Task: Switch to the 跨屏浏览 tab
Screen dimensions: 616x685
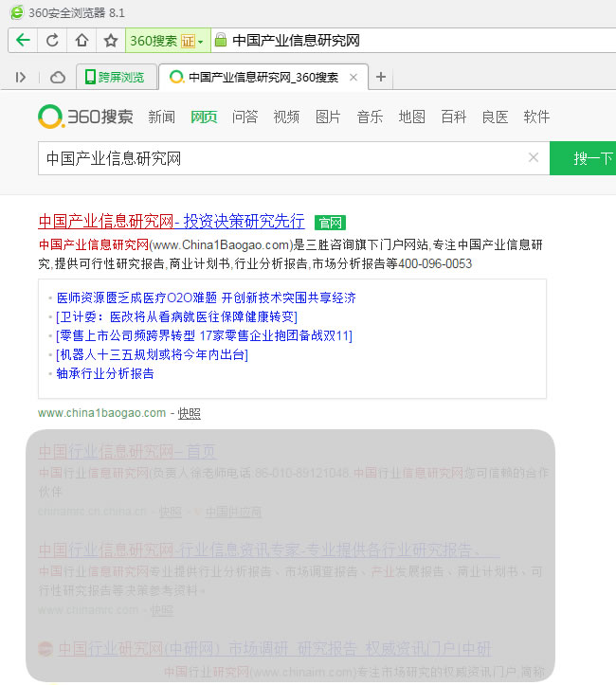Action: pyautogui.click(x=117, y=77)
